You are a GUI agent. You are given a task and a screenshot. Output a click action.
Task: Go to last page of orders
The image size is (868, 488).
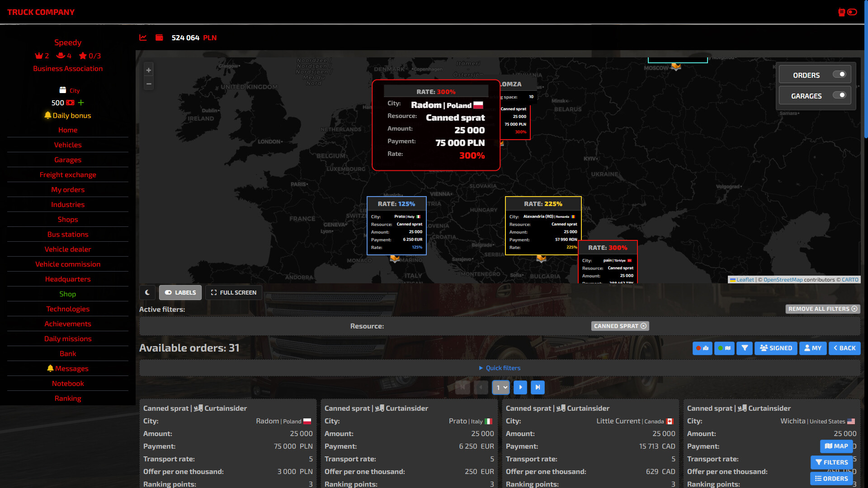click(x=538, y=387)
